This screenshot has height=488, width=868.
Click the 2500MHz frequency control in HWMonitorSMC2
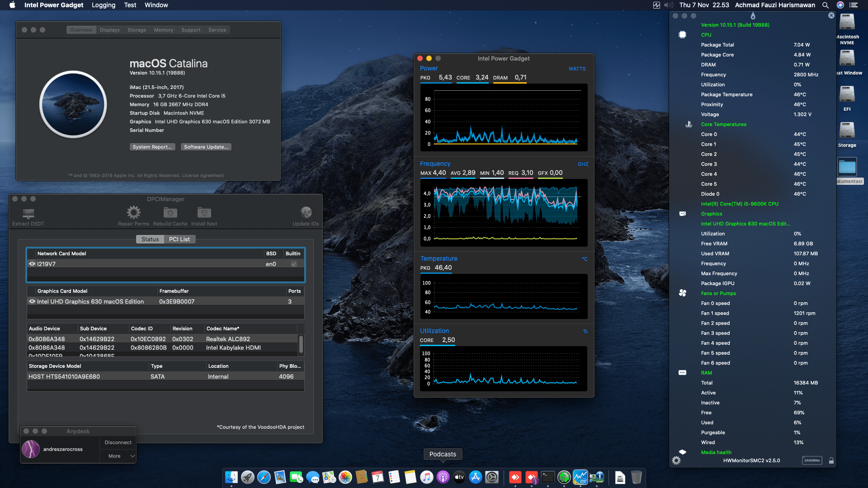click(x=812, y=460)
